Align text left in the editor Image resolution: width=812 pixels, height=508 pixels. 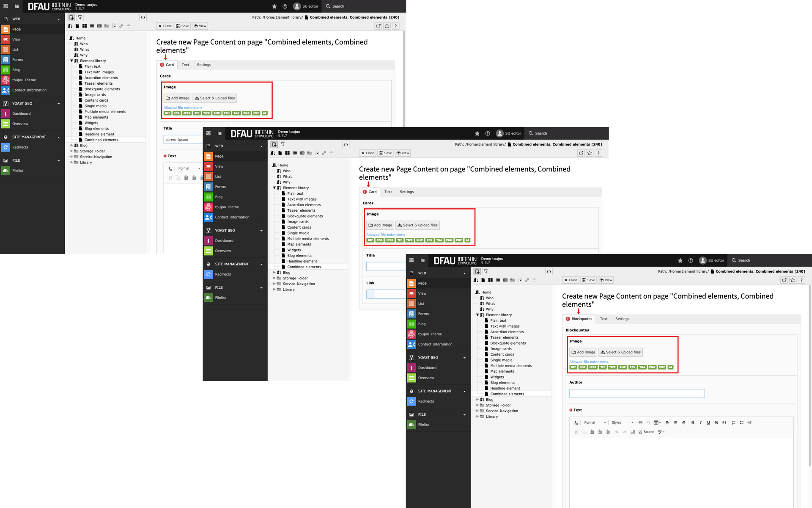click(x=667, y=422)
